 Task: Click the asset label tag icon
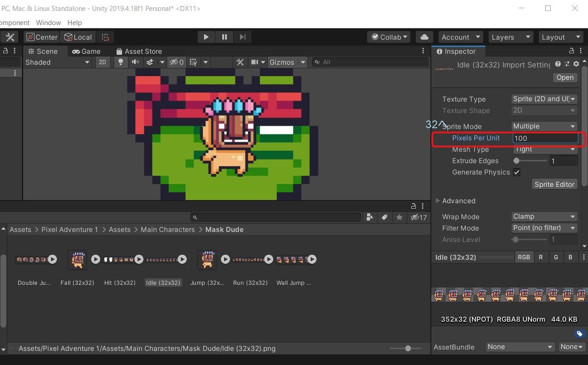click(x=579, y=334)
